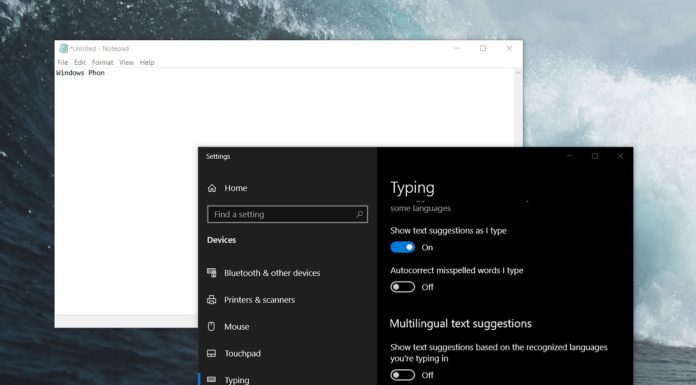Viewport: 696px width, 385px height.
Task: Open the File menu in Notepad
Action: click(63, 63)
